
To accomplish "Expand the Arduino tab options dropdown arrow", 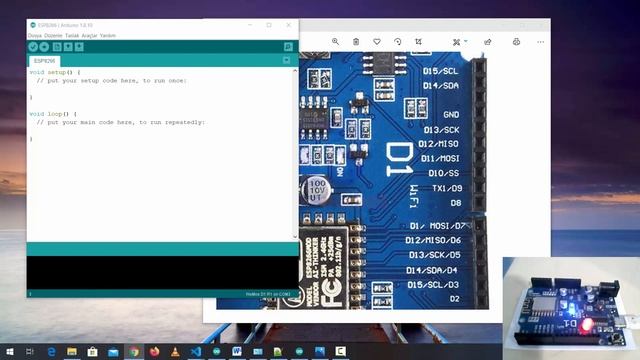I will (287, 60).
